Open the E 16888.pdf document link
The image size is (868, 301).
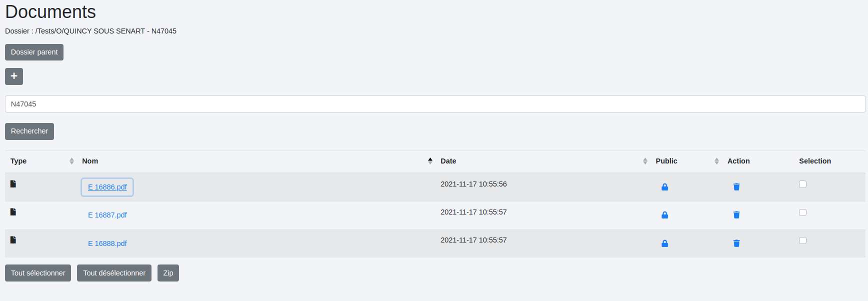pos(107,243)
